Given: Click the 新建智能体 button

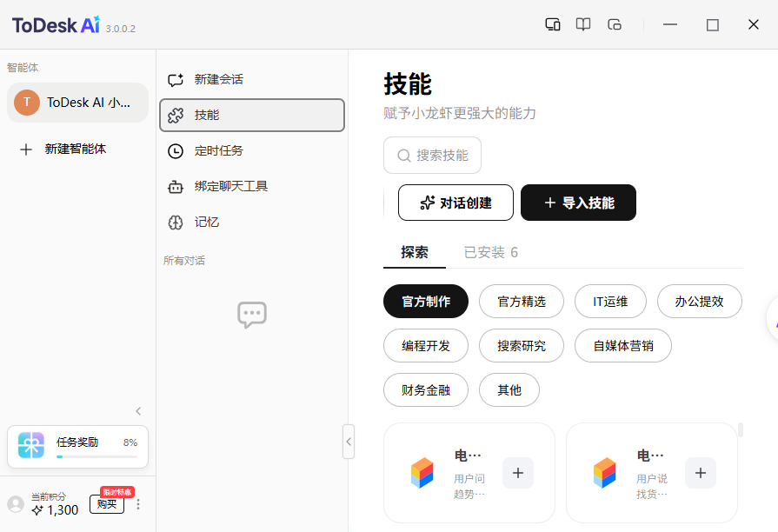Looking at the screenshot, I should coord(78,149).
